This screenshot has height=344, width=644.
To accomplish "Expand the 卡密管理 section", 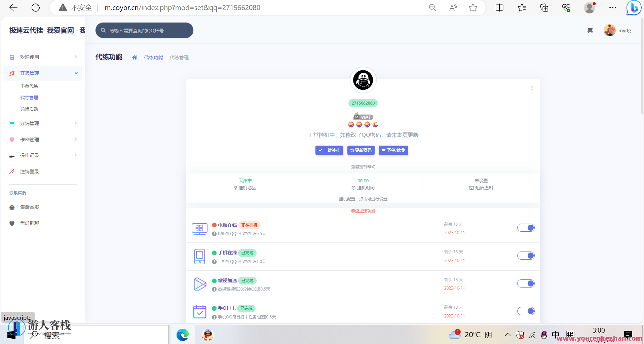I will click(x=43, y=139).
